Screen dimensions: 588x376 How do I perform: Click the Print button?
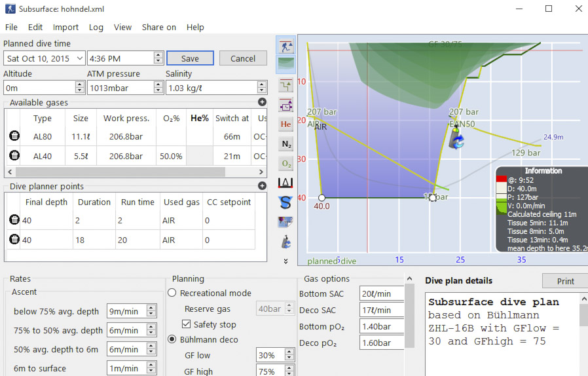coord(565,281)
